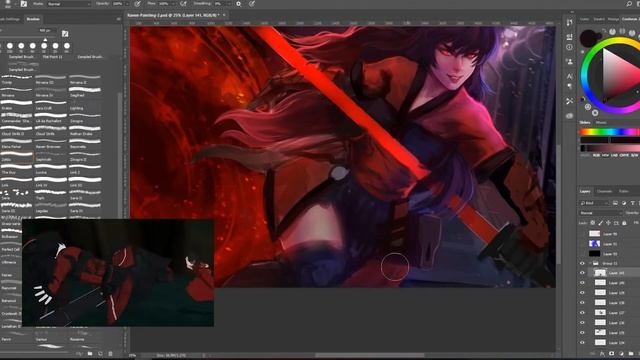Switch to the Layers tab
Screen dimensions: 640x360
(x=585, y=191)
